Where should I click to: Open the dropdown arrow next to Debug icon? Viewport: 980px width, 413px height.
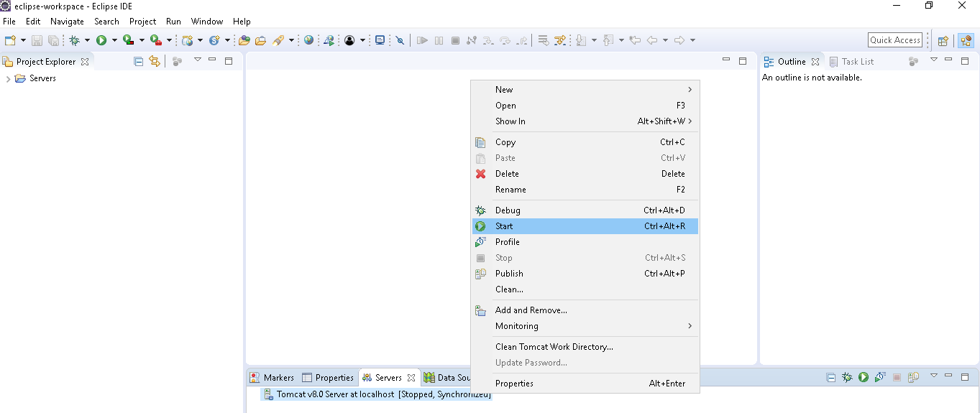87,40
